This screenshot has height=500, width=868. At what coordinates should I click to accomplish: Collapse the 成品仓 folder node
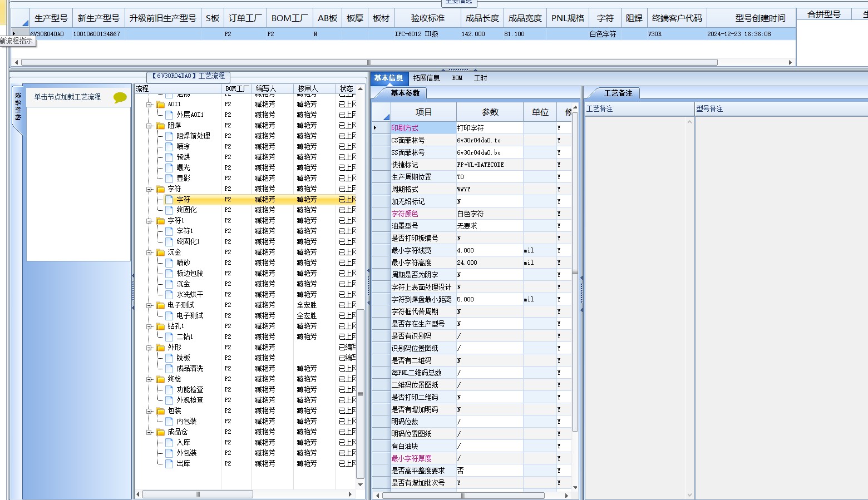click(x=149, y=432)
